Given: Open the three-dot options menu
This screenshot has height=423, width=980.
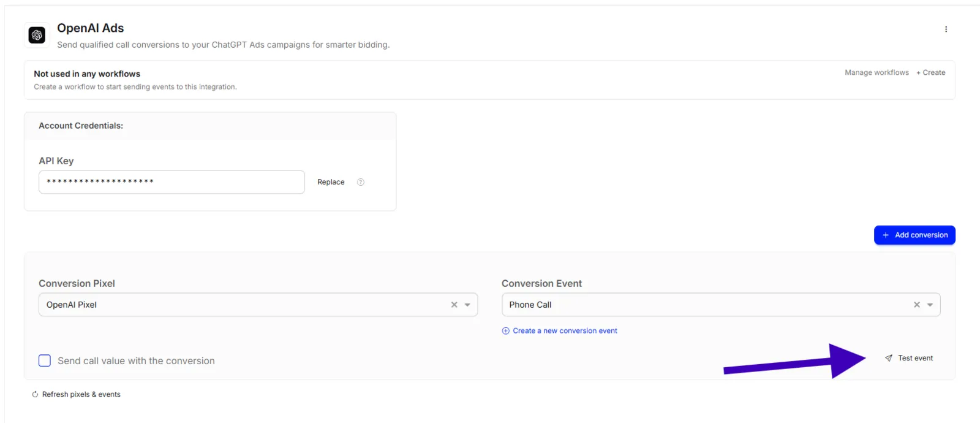Looking at the screenshot, I should tap(946, 29).
